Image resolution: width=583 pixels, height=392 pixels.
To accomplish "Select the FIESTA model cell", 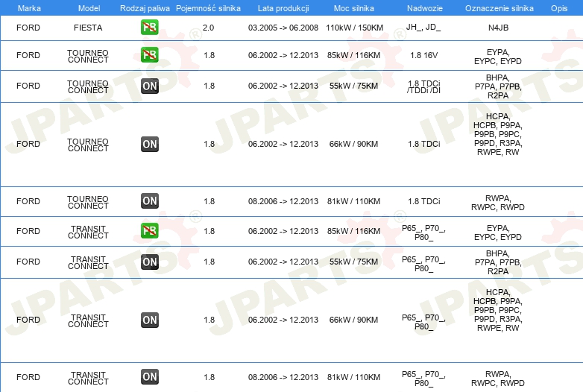I will tap(88, 28).
